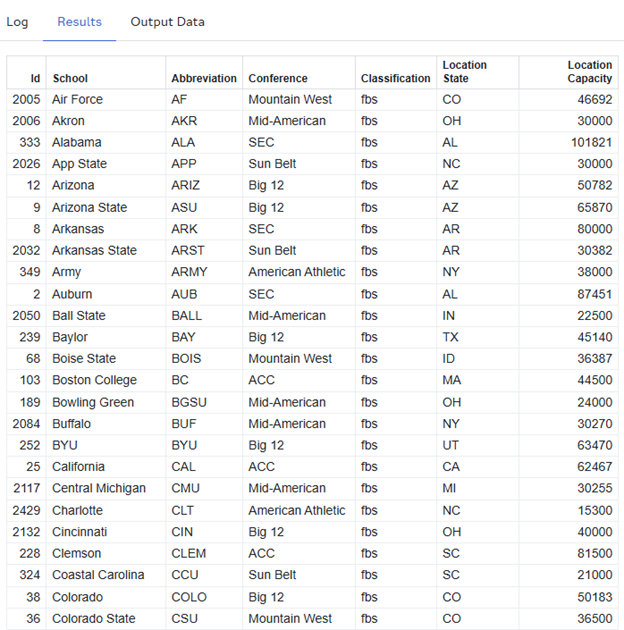Click the Id column header
This screenshot has height=630, width=624.
pos(35,78)
